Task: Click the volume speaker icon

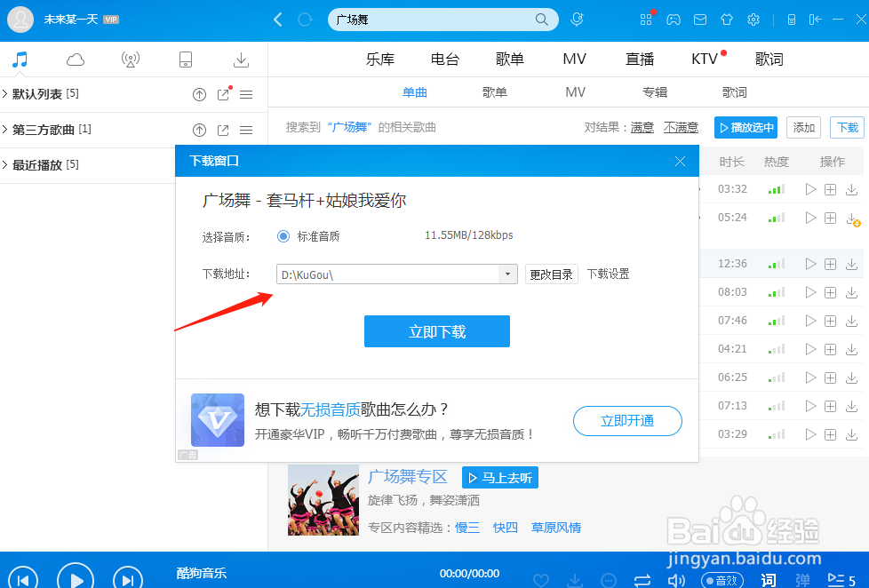Action: click(676, 580)
